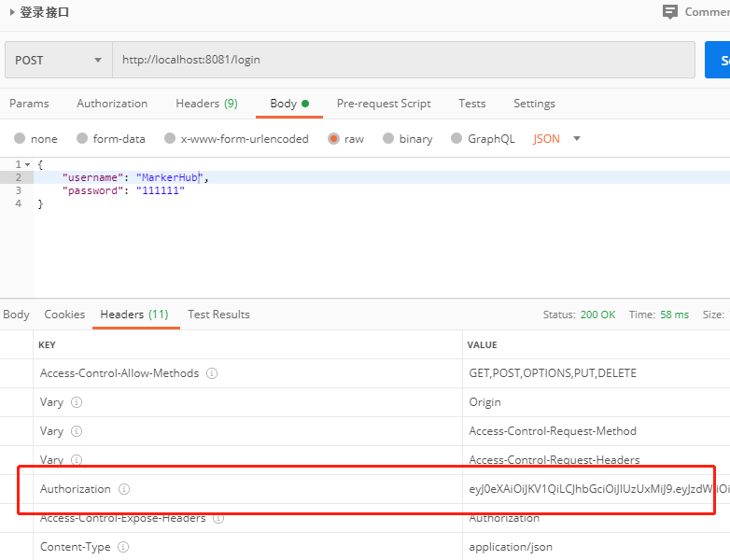Click the blue Send button
730x560 pixels.
[x=718, y=60]
